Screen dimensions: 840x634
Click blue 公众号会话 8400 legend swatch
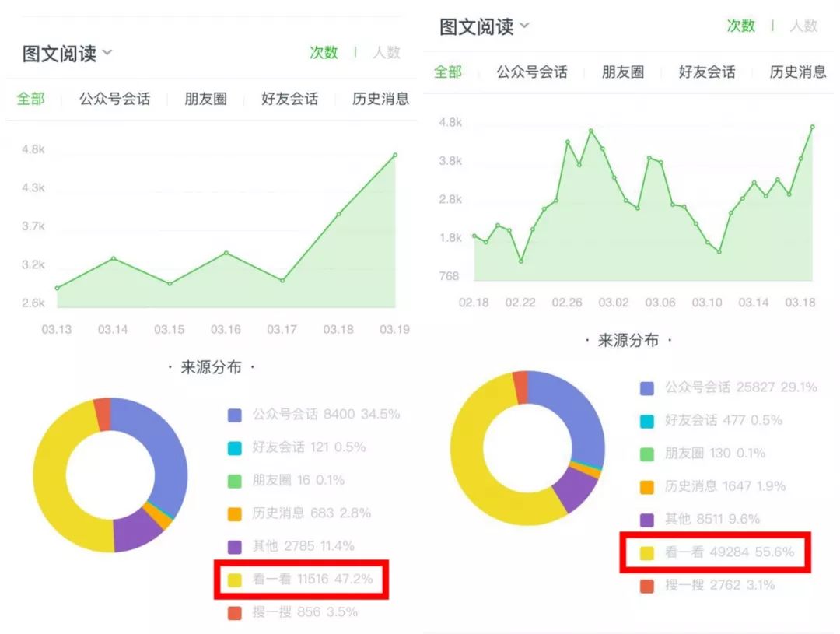235,415
